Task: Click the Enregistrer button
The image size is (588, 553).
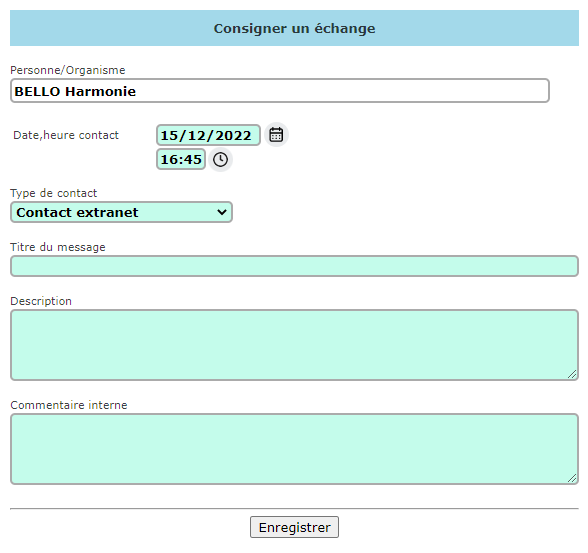Action: click(x=294, y=527)
